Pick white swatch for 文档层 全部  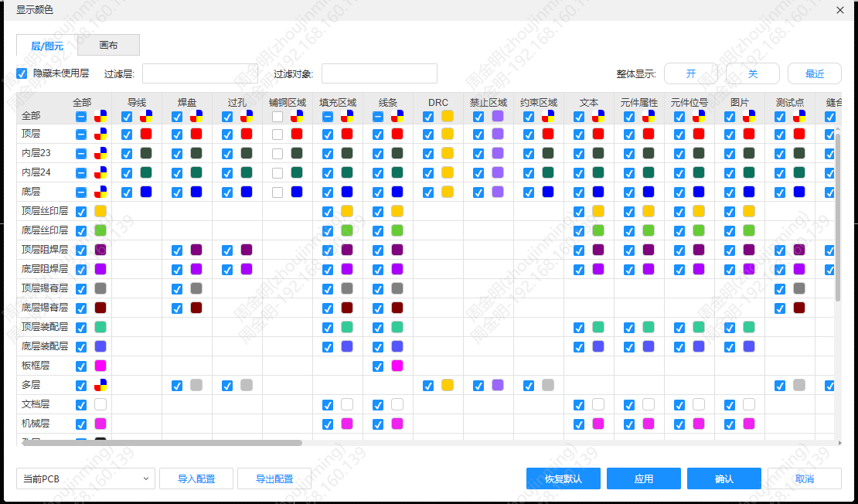tap(100, 404)
